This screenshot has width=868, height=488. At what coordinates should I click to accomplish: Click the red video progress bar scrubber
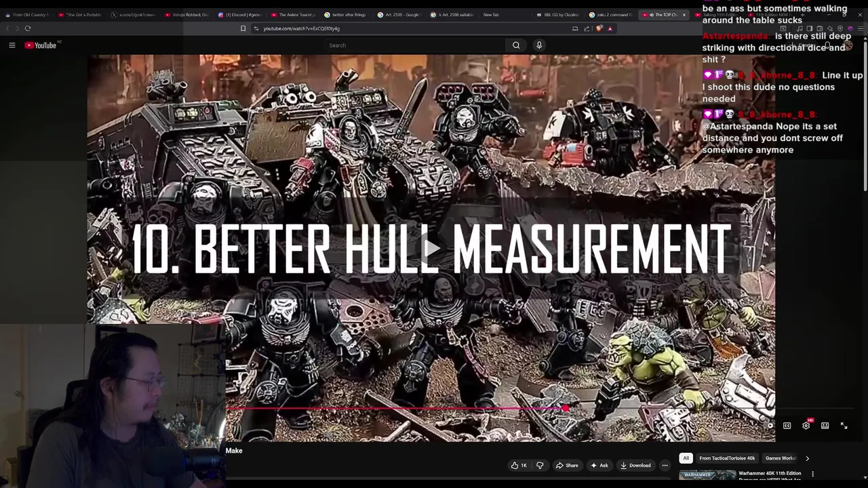(565, 409)
